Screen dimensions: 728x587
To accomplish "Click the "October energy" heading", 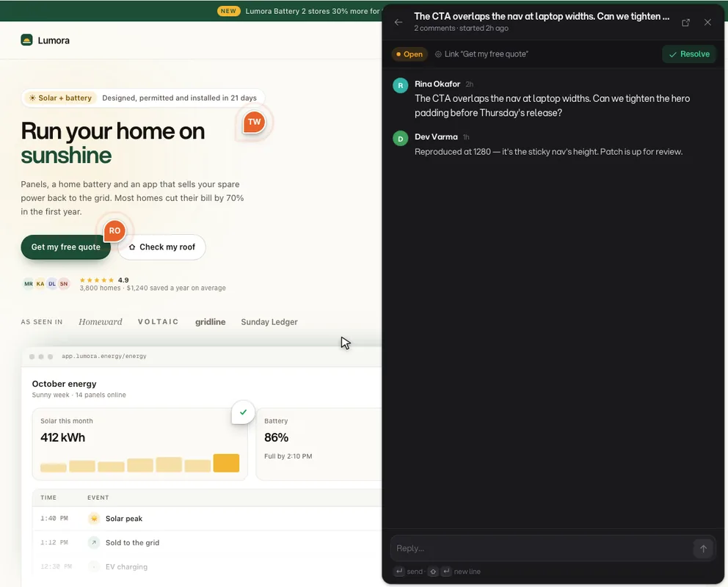I will pos(64,384).
